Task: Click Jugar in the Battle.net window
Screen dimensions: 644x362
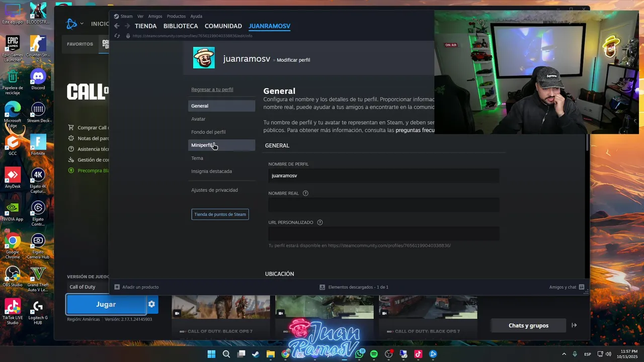Action: 106,304
